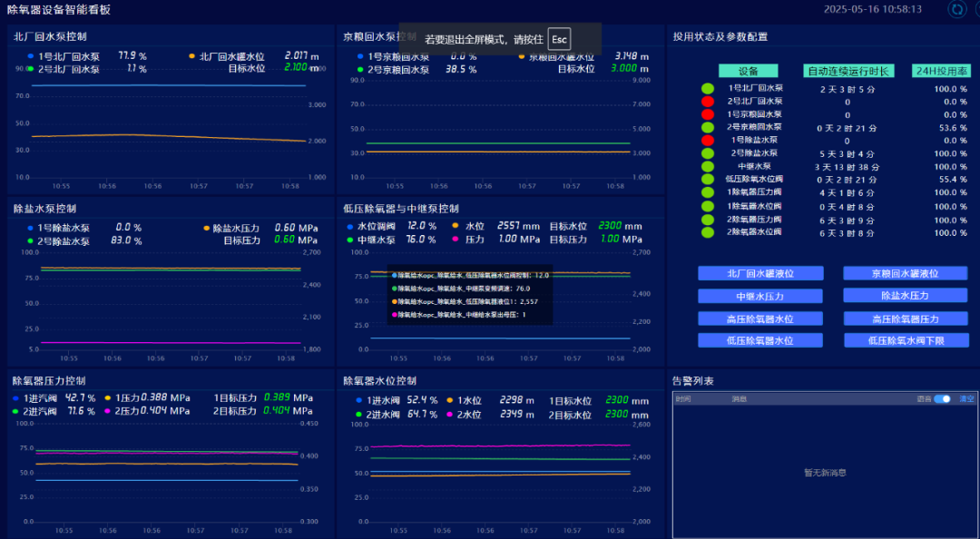Click the 自动连续运行时长 column header

click(848, 72)
